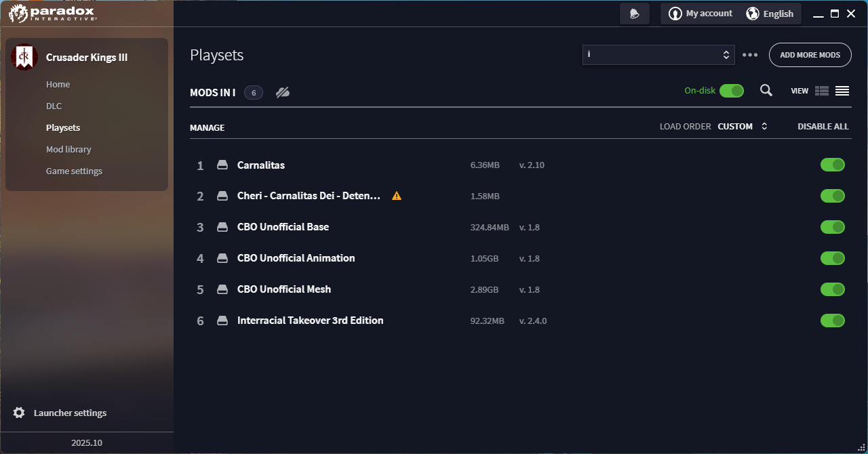Open the Load Order Custom sort dropdown
This screenshot has height=454, width=868.
pyautogui.click(x=743, y=127)
